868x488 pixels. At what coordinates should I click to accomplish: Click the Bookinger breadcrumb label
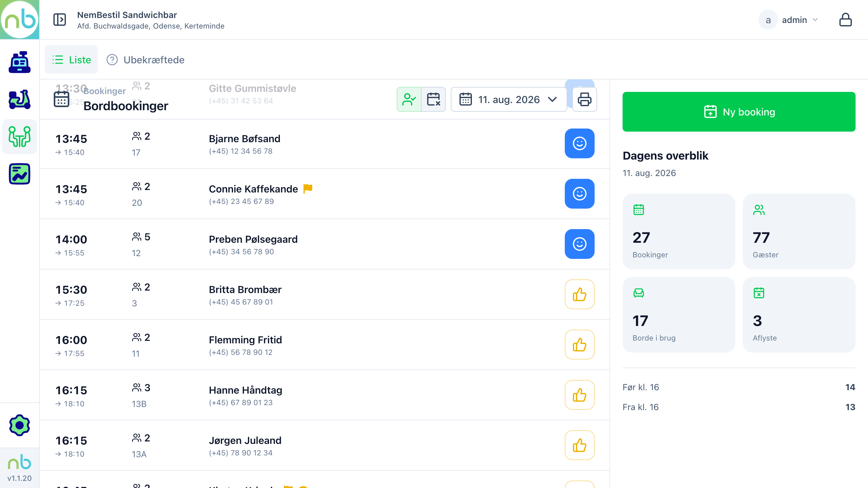click(x=104, y=91)
